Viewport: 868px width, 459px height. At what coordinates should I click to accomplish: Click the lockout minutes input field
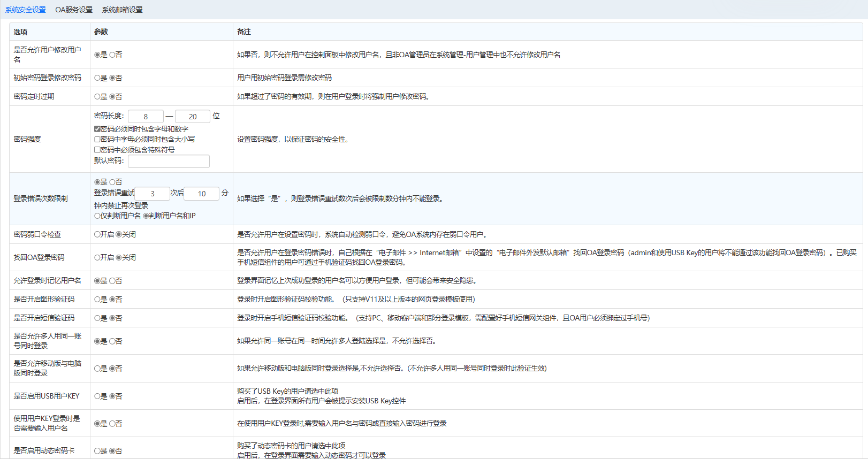(x=201, y=194)
